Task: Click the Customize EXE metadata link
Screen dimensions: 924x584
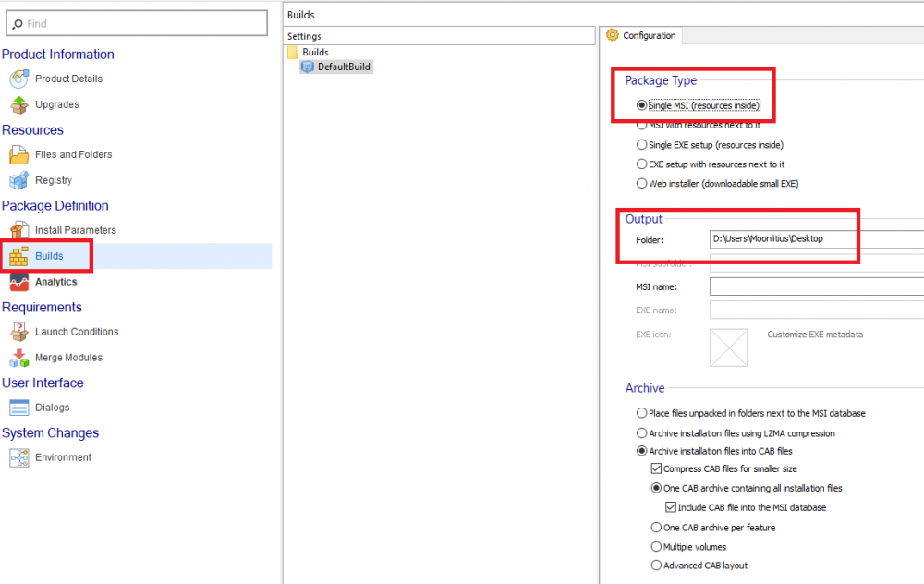Action: [815, 335]
